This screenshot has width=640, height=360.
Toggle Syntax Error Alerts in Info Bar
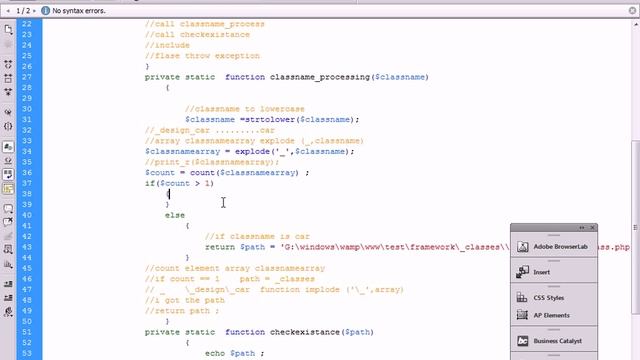pyautogui.click(x=8, y=189)
